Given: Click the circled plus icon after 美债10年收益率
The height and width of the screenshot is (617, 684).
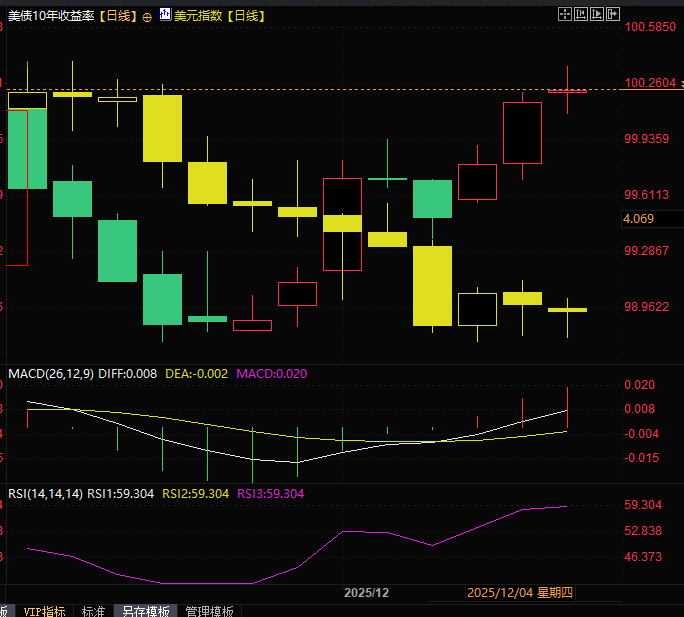Looking at the screenshot, I should [x=147, y=17].
